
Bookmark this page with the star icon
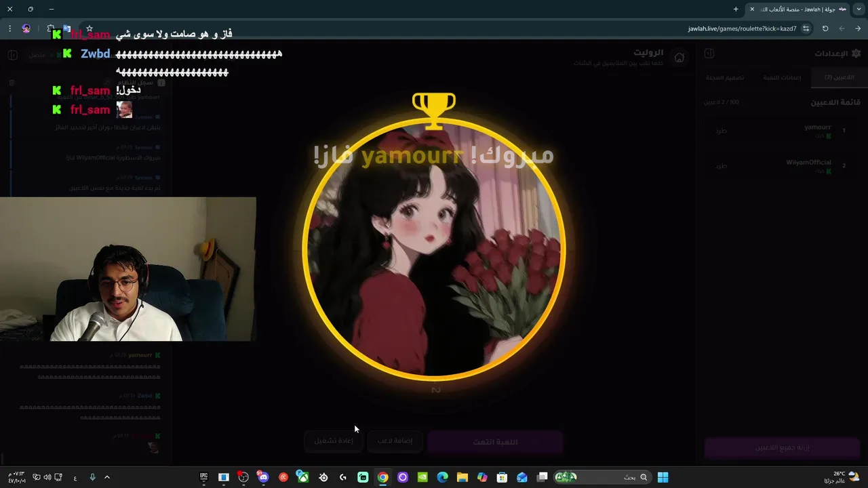(89, 28)
